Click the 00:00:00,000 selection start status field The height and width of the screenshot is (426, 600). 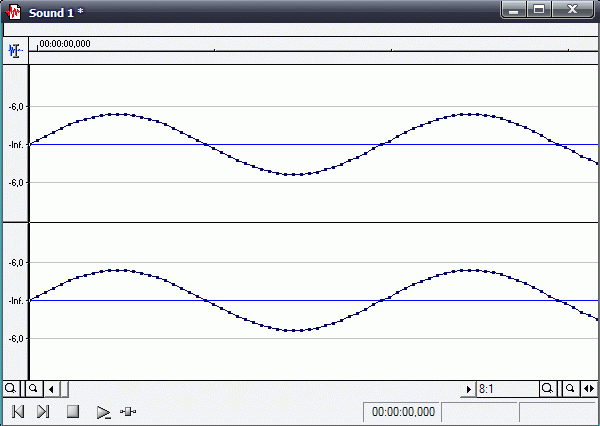click(403, 411)
